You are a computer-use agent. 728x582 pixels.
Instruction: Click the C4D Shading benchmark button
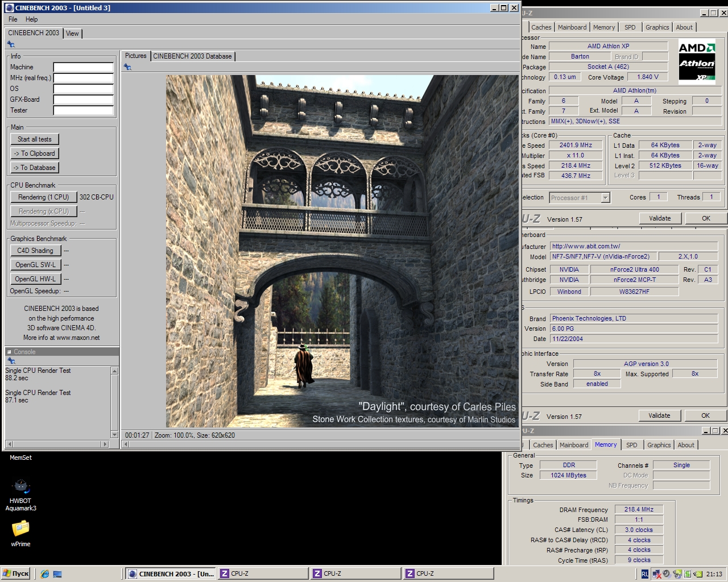[x=35, y=251]
